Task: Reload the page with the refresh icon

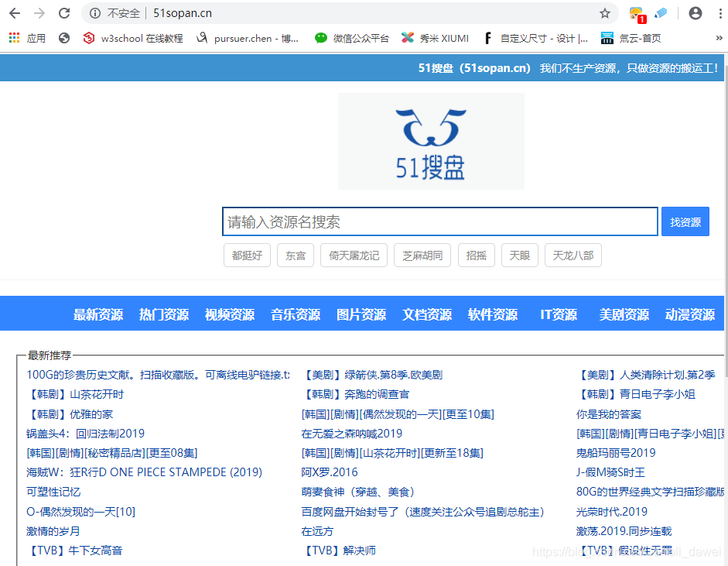Action: (64, 13)
